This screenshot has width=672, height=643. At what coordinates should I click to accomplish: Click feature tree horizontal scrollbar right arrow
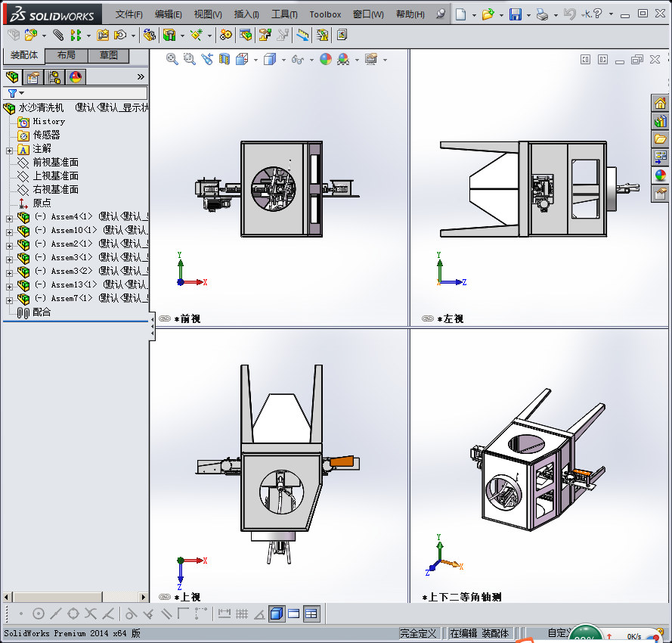pos(144,597)
